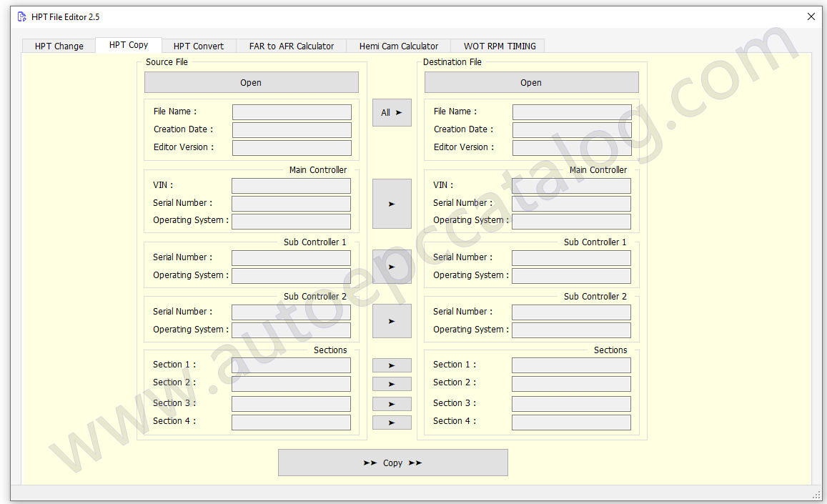Switch to the HPT Change tab
Image resolution: width=827 pixels, height=504 pixels.
click(59, 46)
